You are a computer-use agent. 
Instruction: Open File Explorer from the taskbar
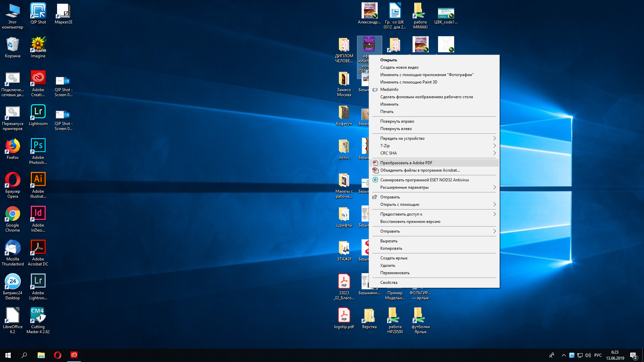pos(41,355)
